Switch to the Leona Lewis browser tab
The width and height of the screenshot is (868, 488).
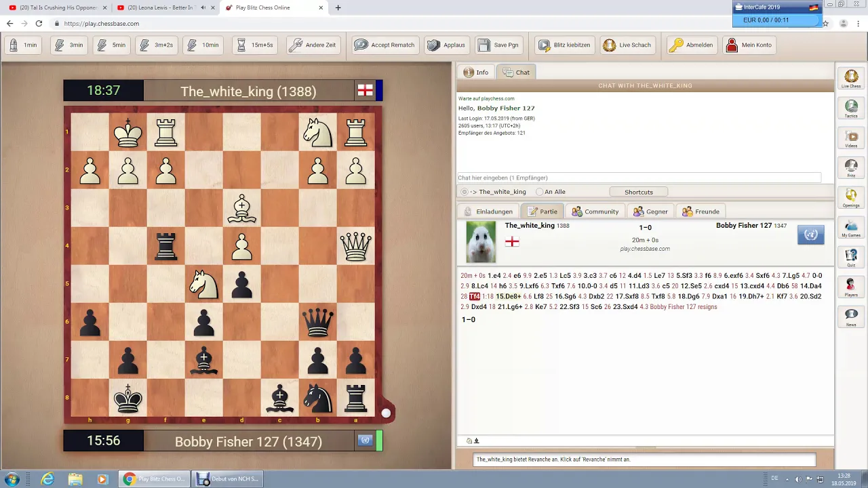point(166,7)
